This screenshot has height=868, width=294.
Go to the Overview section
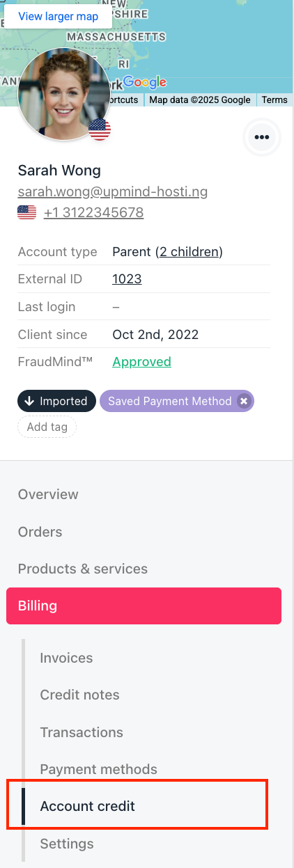pos(48,495)
